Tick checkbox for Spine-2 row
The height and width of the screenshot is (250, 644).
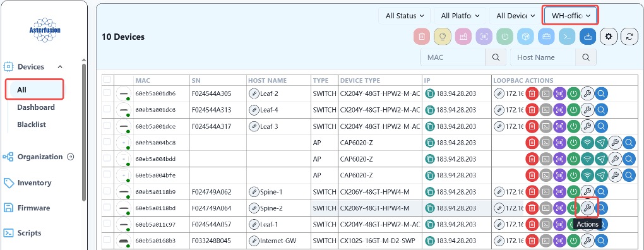pyautogui.click(x=107, y=207)
